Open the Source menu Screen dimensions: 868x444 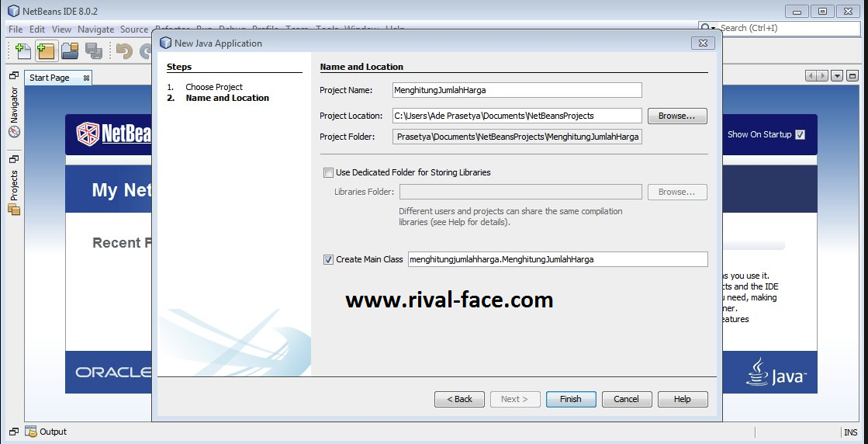[134, 29]
